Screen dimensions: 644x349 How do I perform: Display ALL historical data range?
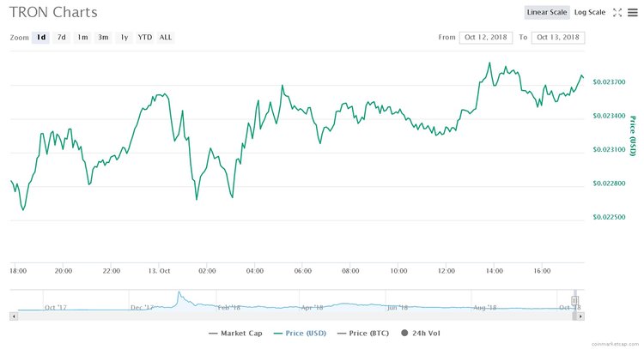pyautogui.click(x=166, y=38)
